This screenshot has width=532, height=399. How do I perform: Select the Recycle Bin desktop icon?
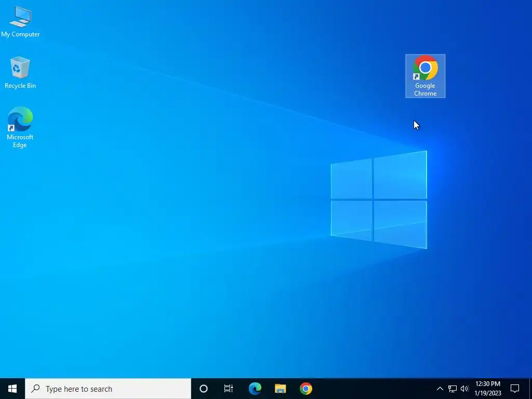coord(20,73)
